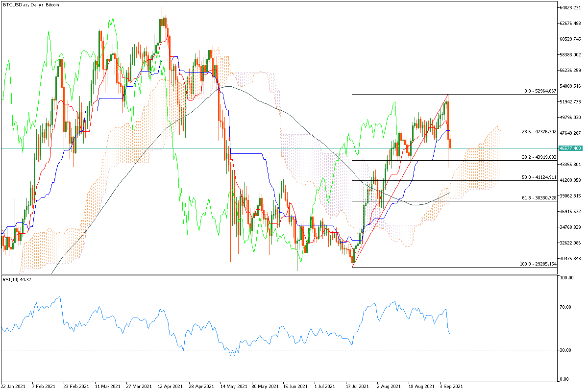Image resolution: width=588 pixels, height=392 pixels.
Task: Click the 30475.343 price axis label
Action: point(570,259)
